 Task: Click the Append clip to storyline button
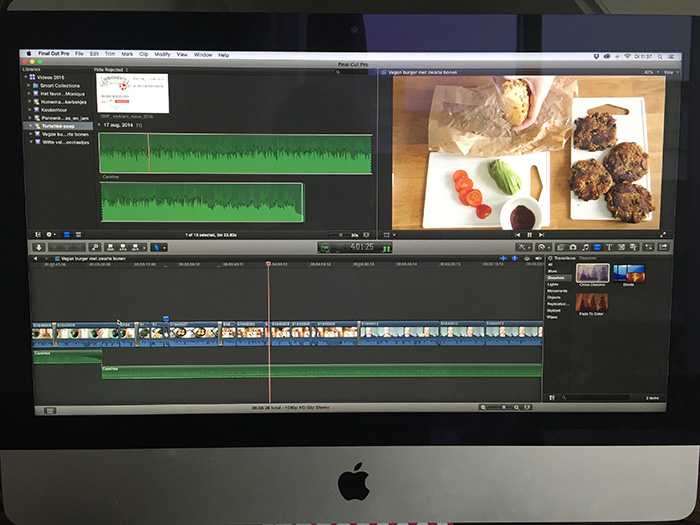tap(135, 247)
